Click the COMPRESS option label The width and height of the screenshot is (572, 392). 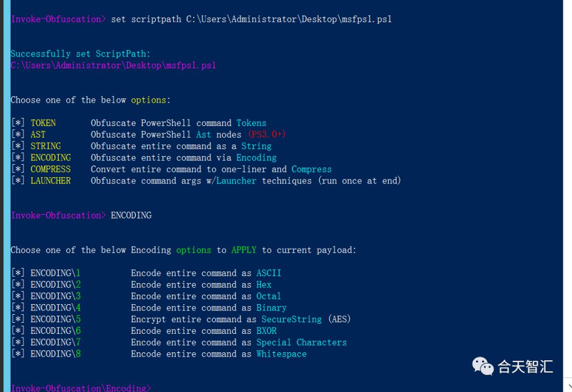pyautogui.click(x=51, y=169)
